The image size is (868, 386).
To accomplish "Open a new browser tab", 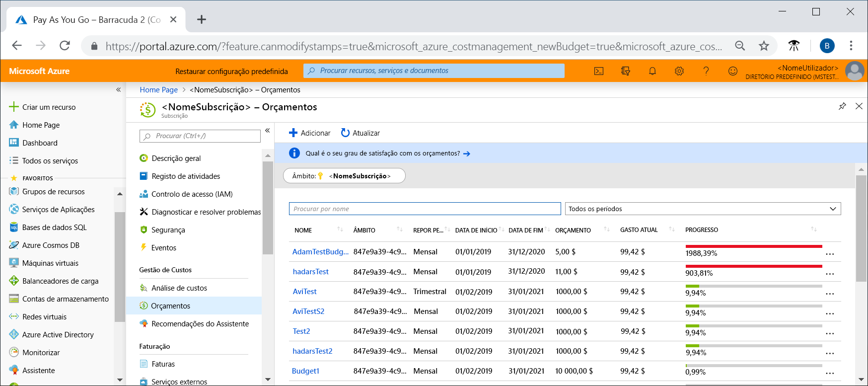I will (201, 19).
